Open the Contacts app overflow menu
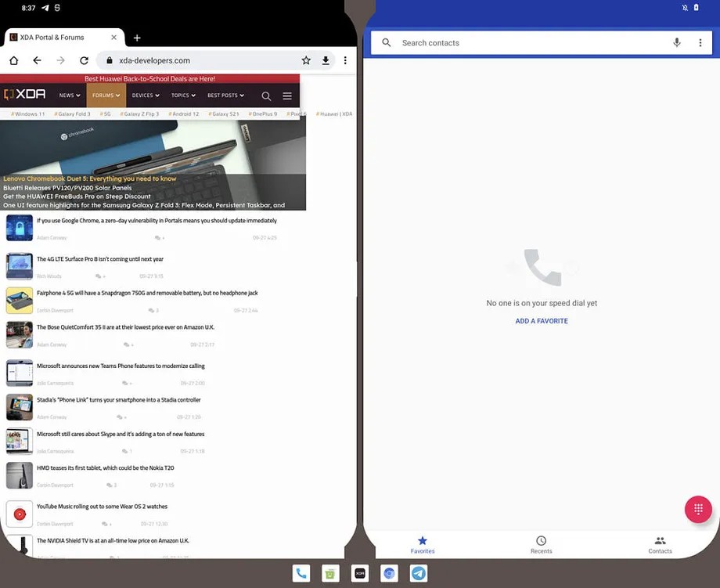Viewport: 720px width, 588px height. pos(700,43)
